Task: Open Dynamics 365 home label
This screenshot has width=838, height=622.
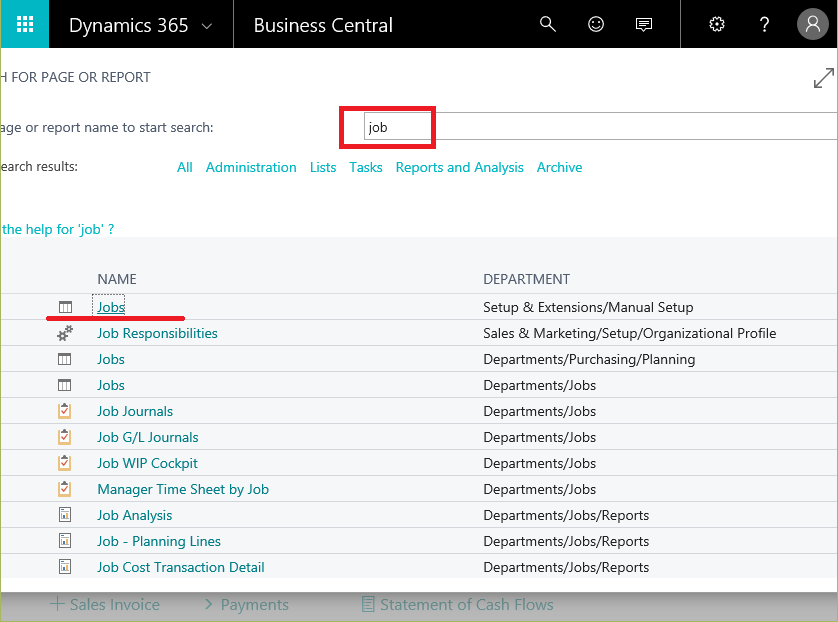Action: pos(128,25)
